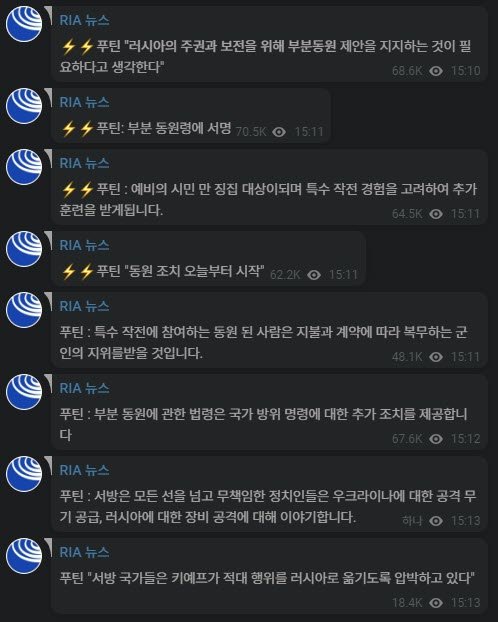
Task: Open RIA avatar beside the 18.4K views message
Action: (x=24, y=556)
